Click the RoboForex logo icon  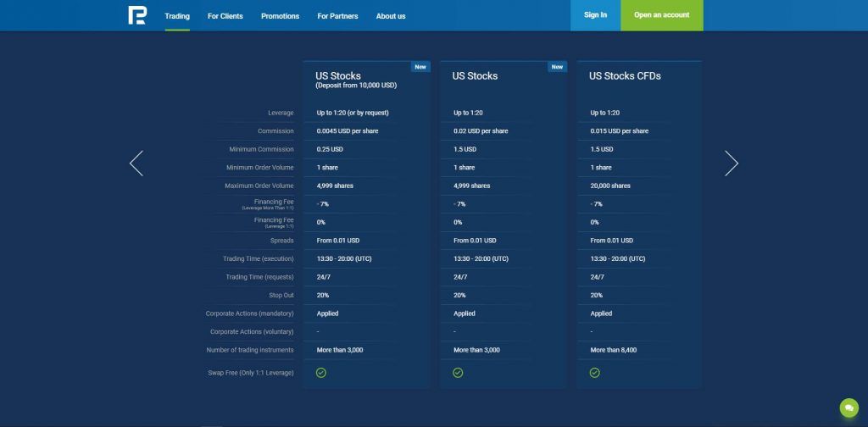136,15
